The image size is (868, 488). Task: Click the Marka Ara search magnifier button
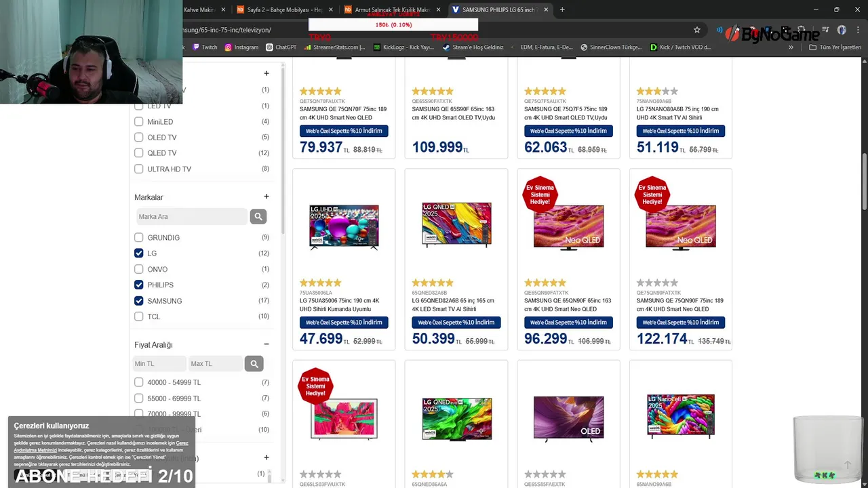258,217
